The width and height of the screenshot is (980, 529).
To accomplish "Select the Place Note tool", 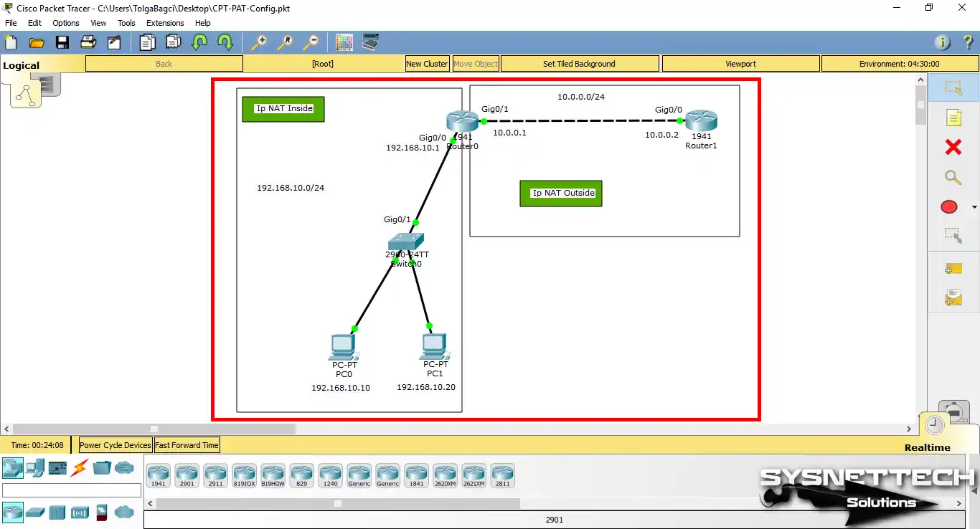I will pos(953,117).
